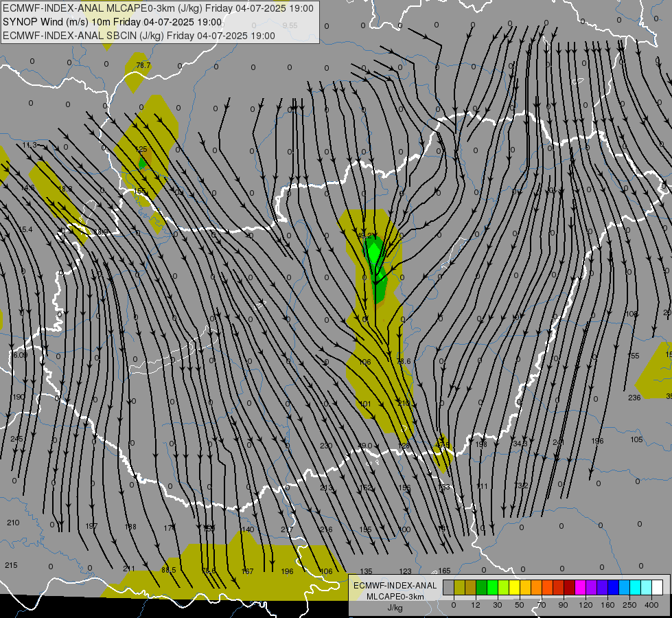
Task: Click the map value '78.7'
Action: coord(143,65)
